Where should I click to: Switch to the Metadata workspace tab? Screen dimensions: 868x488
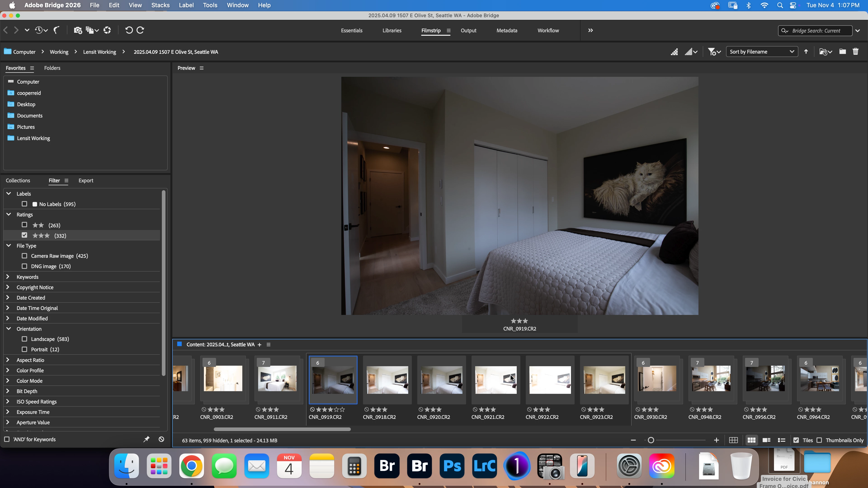[x=506, y=30]
